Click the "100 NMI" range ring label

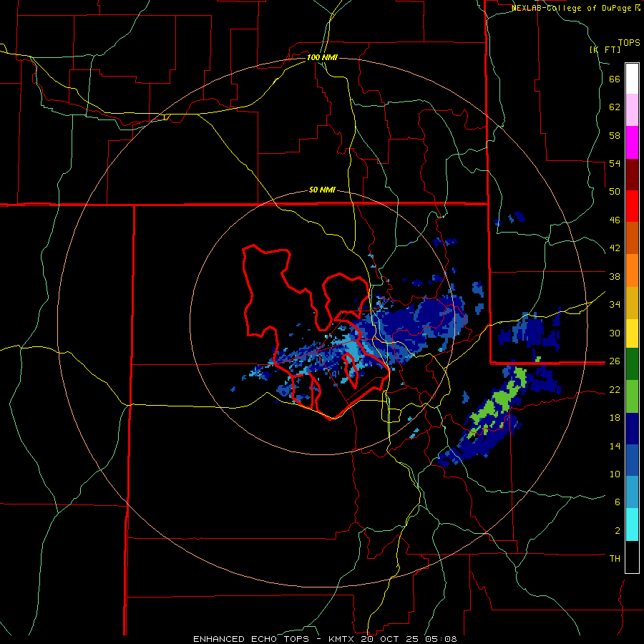322,57
